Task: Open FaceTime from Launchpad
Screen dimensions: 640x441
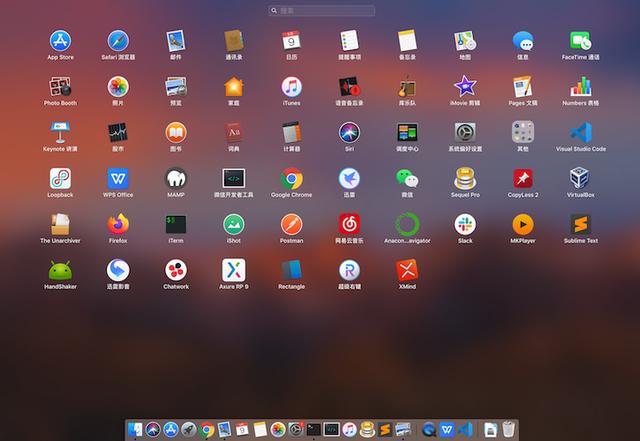Action: (580, 41)
